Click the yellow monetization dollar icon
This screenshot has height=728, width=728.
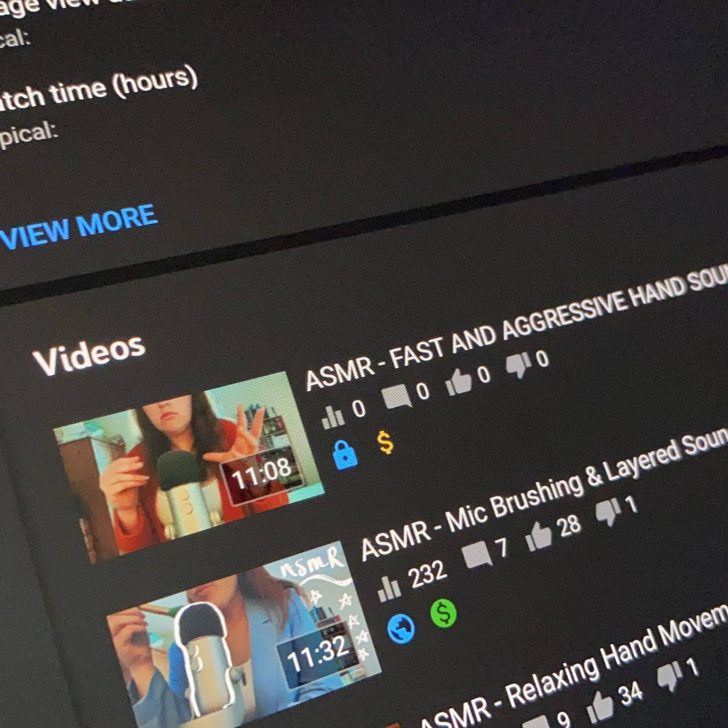coord(385,442)
